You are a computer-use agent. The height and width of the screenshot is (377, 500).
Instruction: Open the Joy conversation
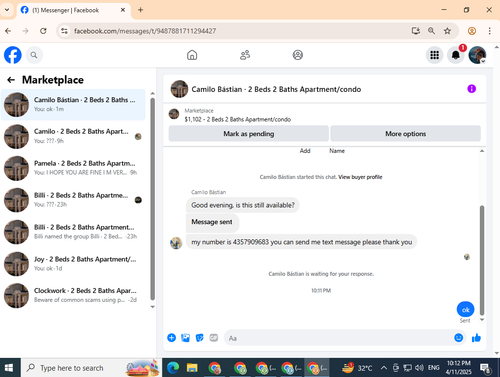point(73,264)
